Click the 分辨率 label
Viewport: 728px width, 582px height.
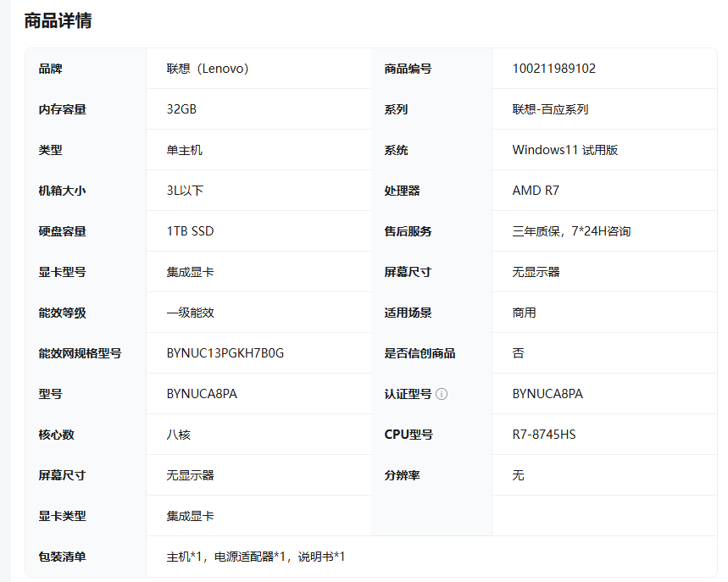(402, 475)
